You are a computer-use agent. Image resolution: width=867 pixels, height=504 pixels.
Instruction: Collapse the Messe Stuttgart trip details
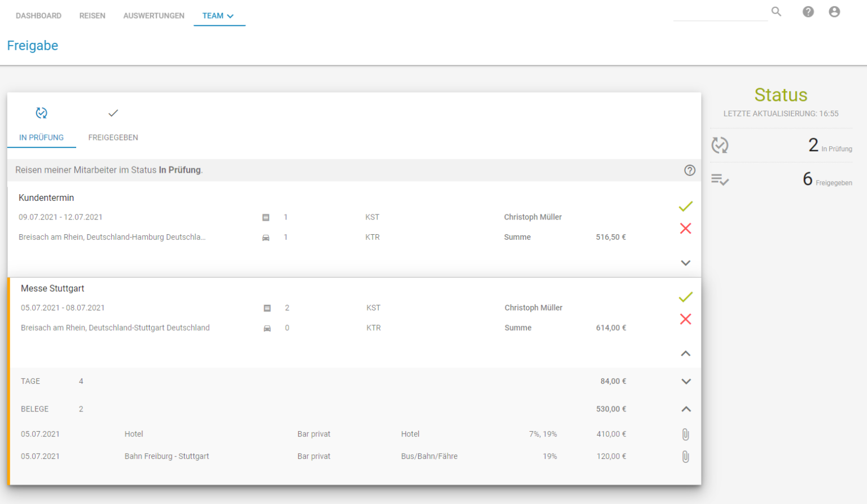pos(686,353)
